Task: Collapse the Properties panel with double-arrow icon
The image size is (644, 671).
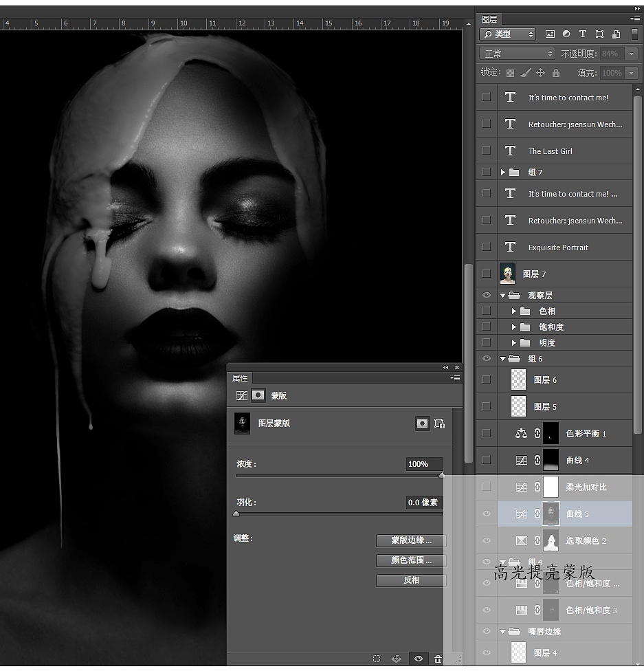Action: pos(446,368)
